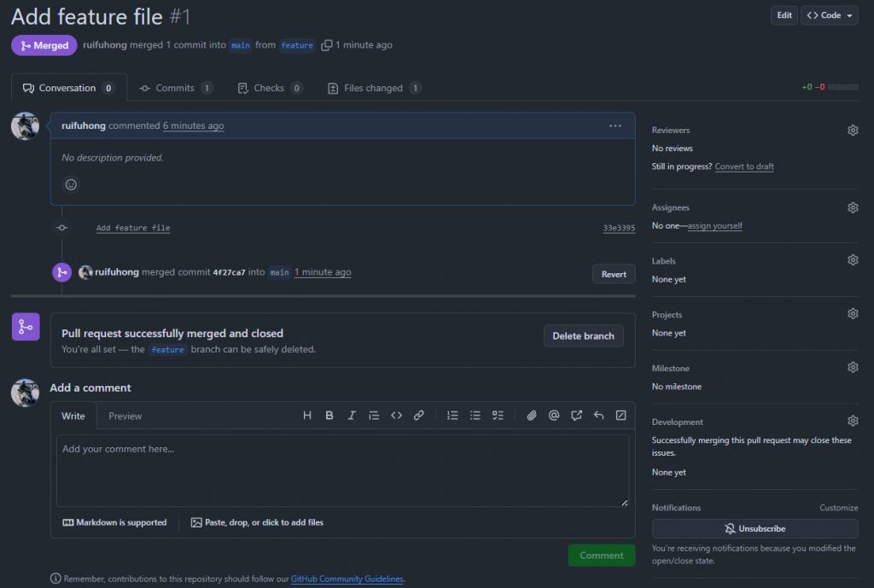Mention a user with @ icon

pos(554,416)
